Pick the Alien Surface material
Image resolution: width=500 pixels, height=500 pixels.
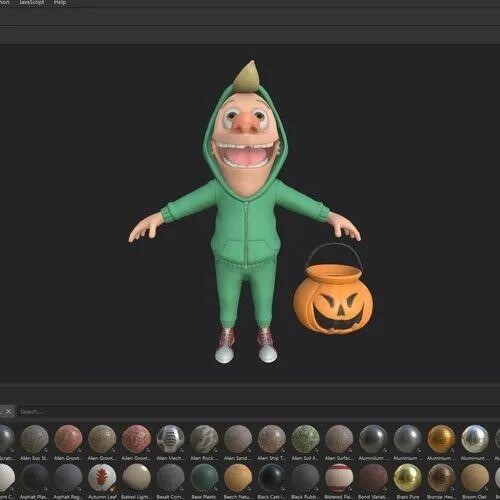(x=339, y=439)
